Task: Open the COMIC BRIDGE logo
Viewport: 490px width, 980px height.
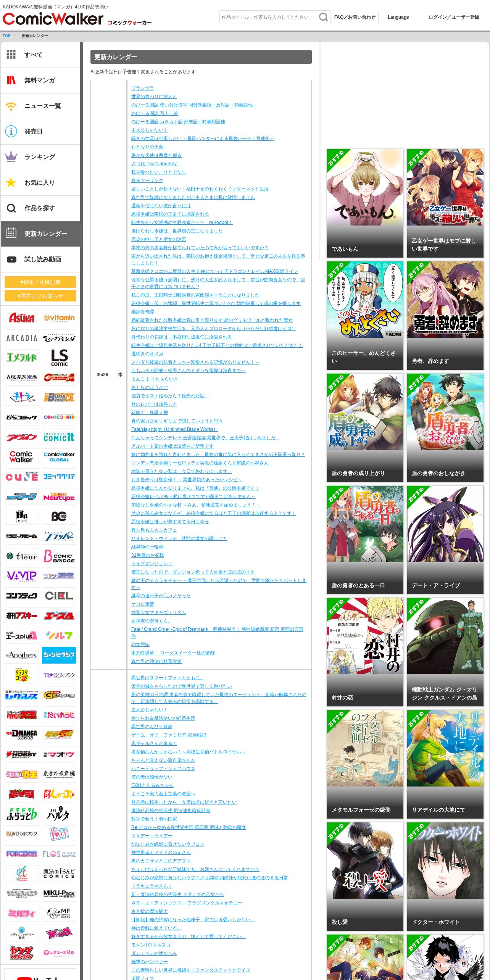Action: click(59, 556)
